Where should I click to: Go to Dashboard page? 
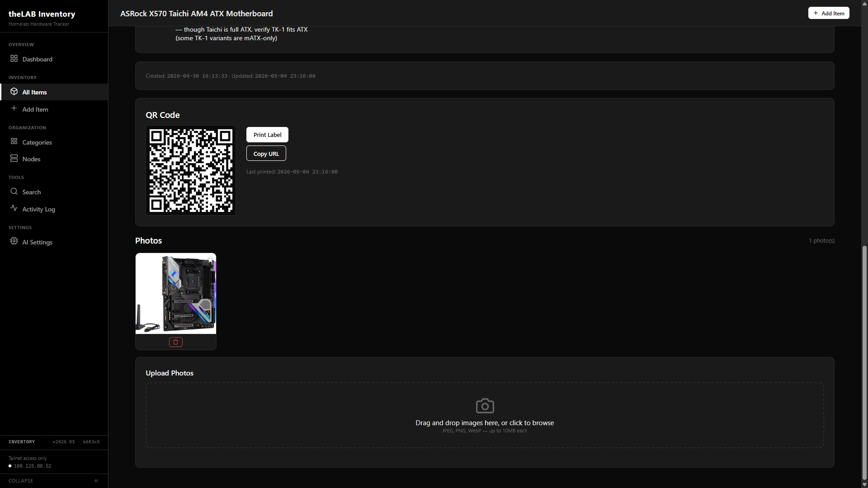[54, 59]
